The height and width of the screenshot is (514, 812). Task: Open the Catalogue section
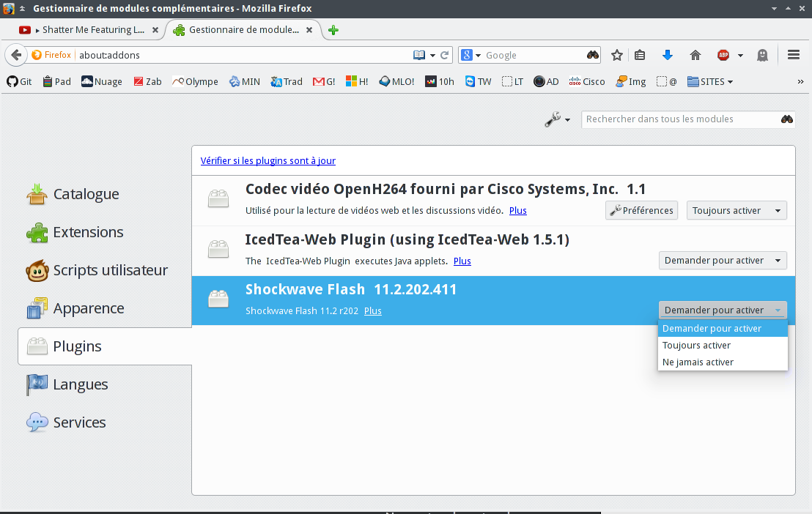[x=73, y=194]
